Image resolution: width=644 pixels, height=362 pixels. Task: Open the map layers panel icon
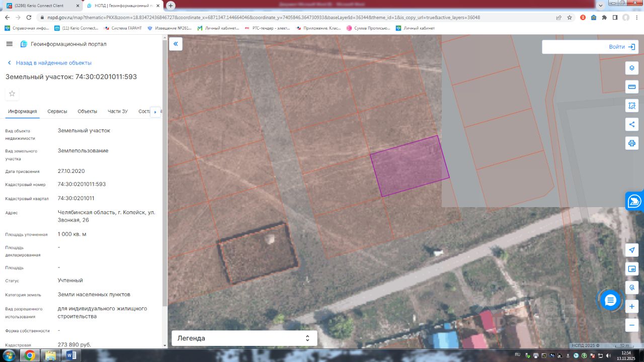632,68
